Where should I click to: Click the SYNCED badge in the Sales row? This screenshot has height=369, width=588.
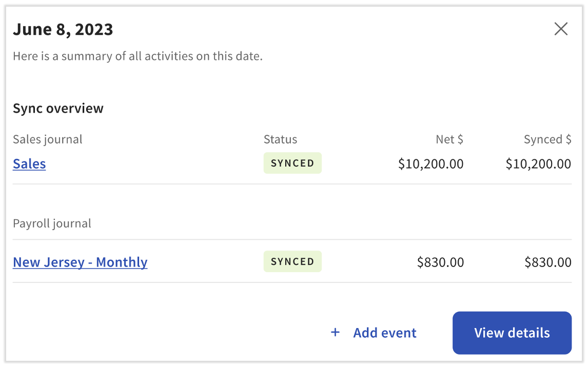point(292,163)
